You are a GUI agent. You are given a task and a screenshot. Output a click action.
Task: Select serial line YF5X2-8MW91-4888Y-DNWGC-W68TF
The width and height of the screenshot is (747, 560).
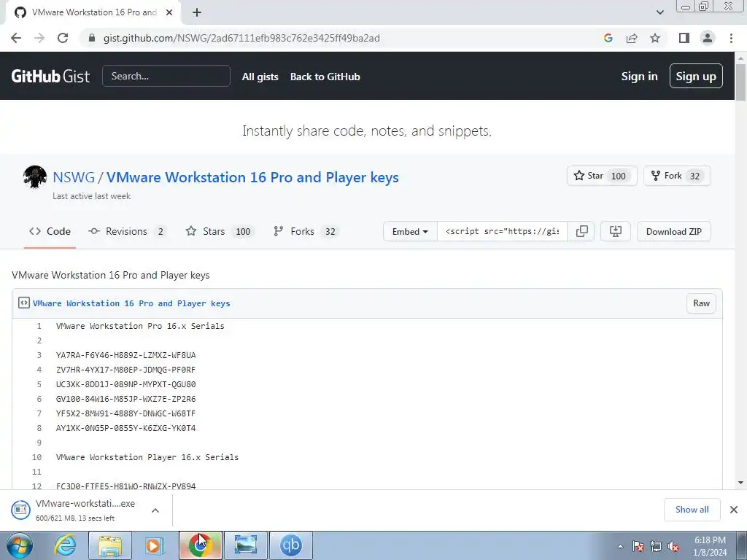click(125, 413)
